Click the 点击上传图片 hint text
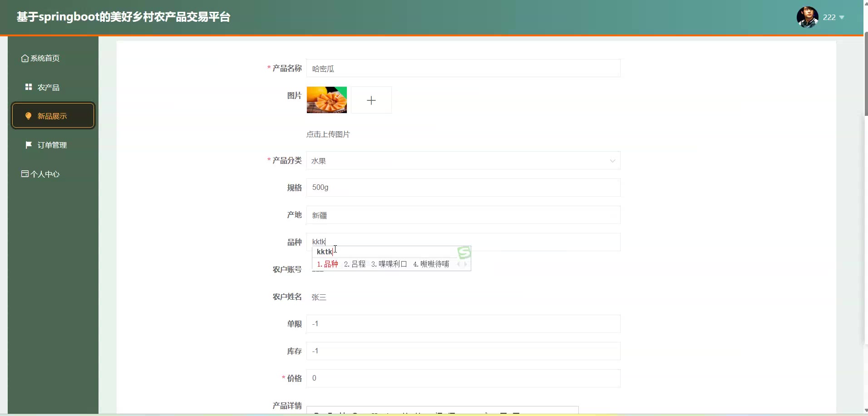 pyautogui.click(x=328, y=134)
